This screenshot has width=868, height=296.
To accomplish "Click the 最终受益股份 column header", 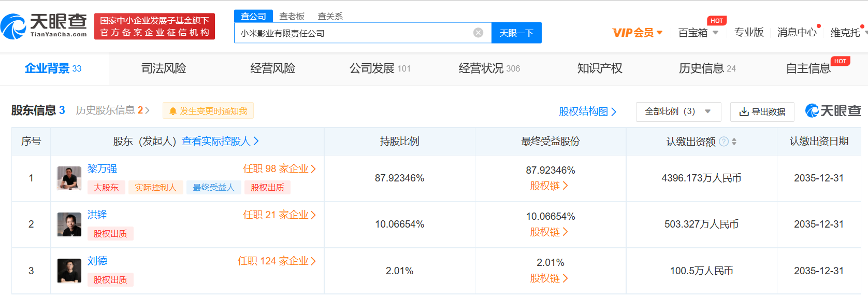I will click(550, 141).
